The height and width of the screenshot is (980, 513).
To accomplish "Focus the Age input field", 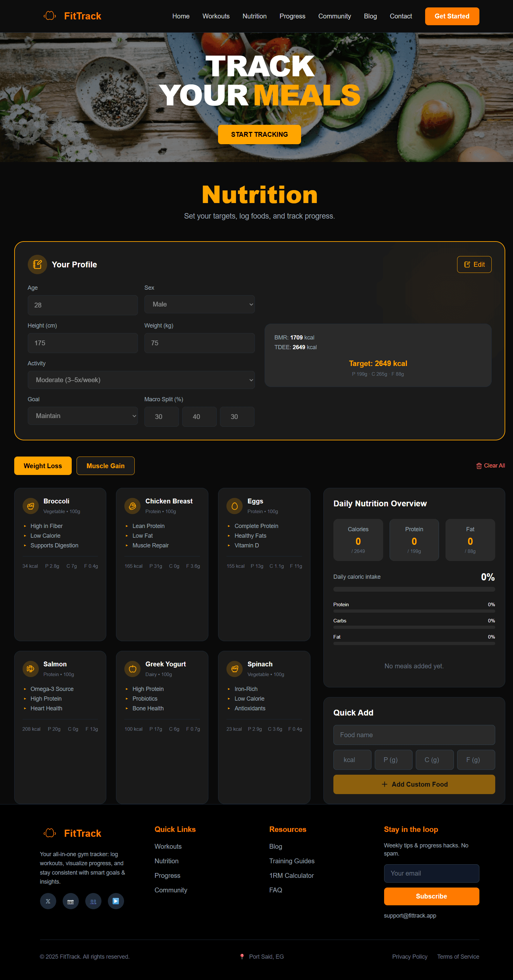I will click(83, 305).
